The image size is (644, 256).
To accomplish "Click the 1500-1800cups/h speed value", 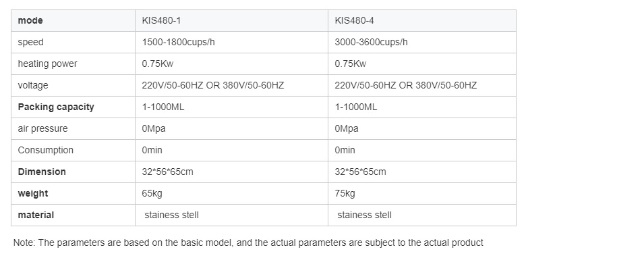I will [178, 42].
